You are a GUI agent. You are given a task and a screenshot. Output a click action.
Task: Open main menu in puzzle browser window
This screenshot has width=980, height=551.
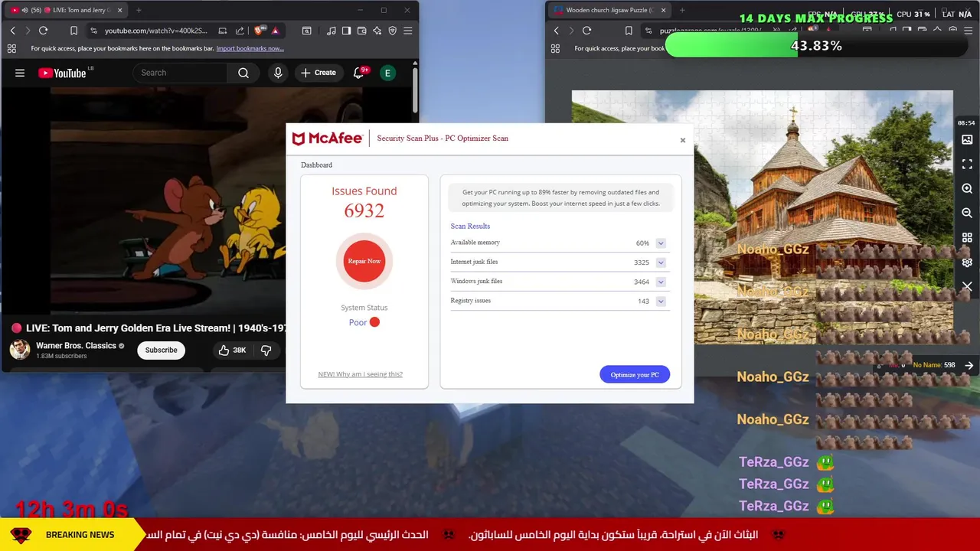968,31
